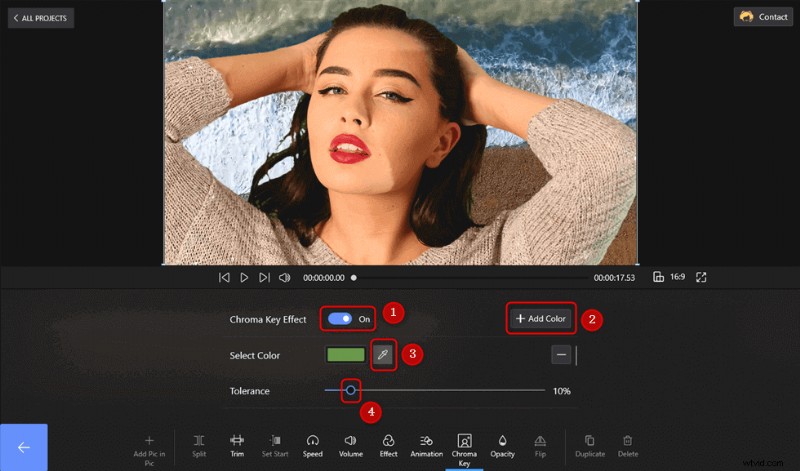This screenshot has width=800, height=471.
Task: Open the Trim tool
Action: pos(237,446)
